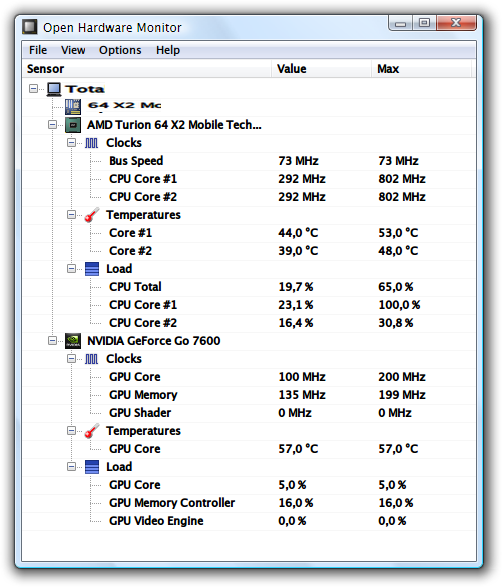Click the 200 MHz max GPU Core value
This screenshot has width=502, height=587.
(x=402, y=377)
